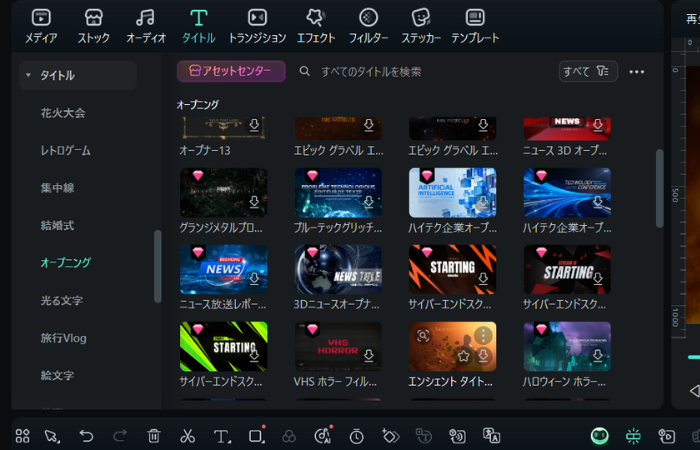Viewport: 700px width, 450px height.
Task: Download the VHS ホラー title preset
Action: point(369,355)
